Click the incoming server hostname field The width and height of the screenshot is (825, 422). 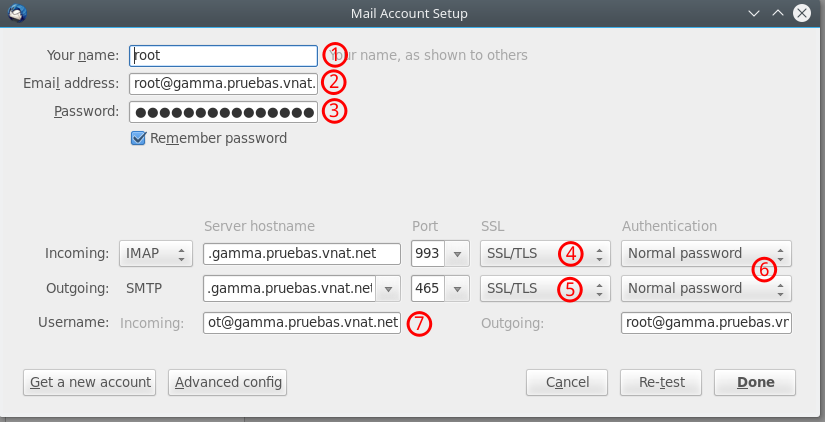pyautogui.click(x=302, y=254)
